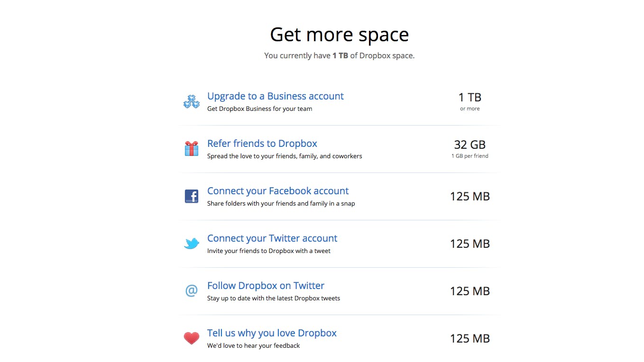Click the 'or more' label under 1 TB
Viewport: 644px width, 362px height.
coord(469,109)
